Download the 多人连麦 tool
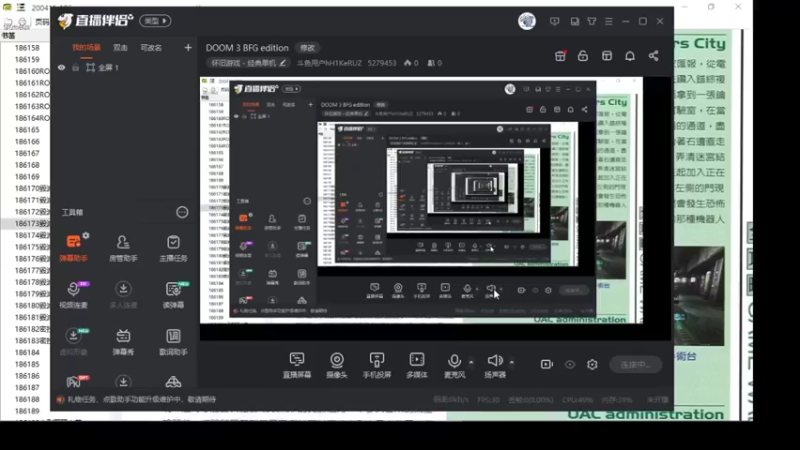The height and width of the screenshot is (450, 800). click(123, 295)
